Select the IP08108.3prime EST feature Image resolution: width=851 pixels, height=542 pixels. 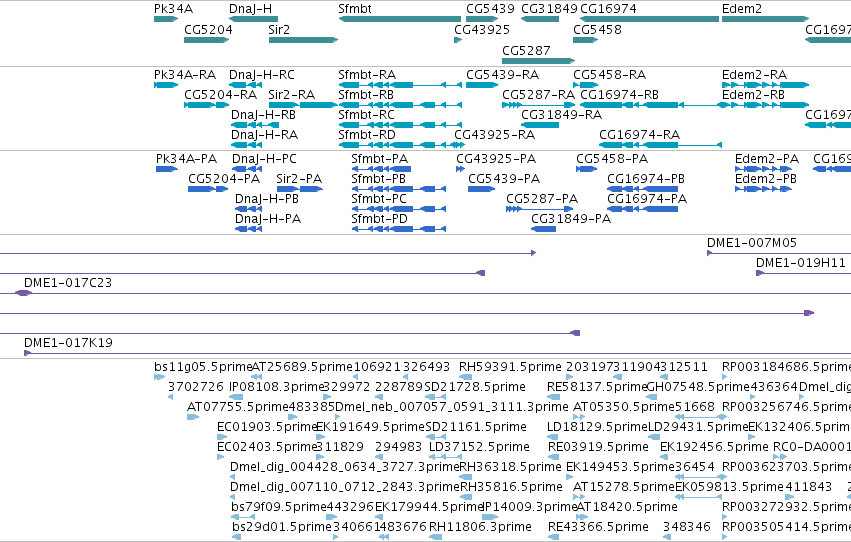pyautogui.click(x=236, y=397)
